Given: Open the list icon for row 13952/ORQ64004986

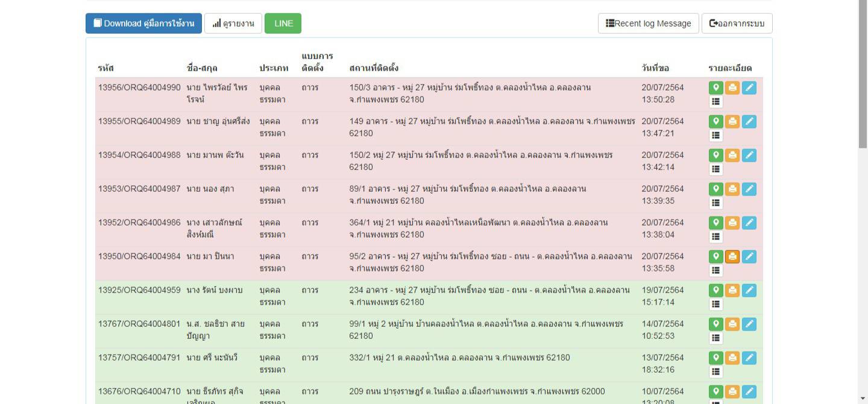Looking at the screenshot, I should click(715, 237).
